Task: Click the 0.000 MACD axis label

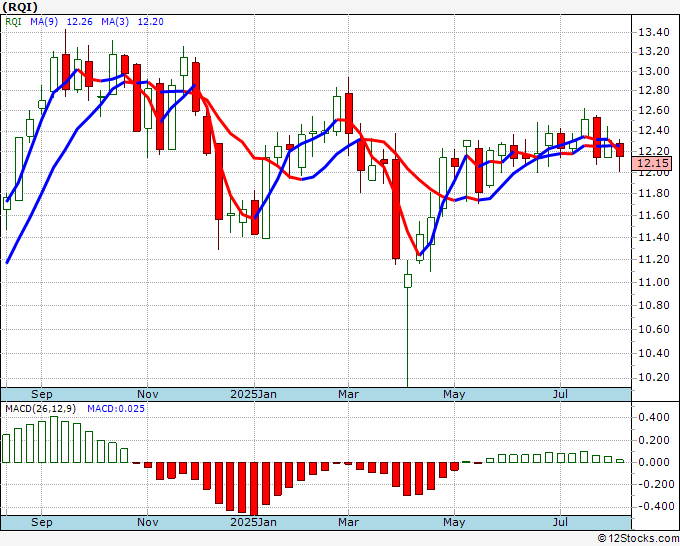Action: 654,462
